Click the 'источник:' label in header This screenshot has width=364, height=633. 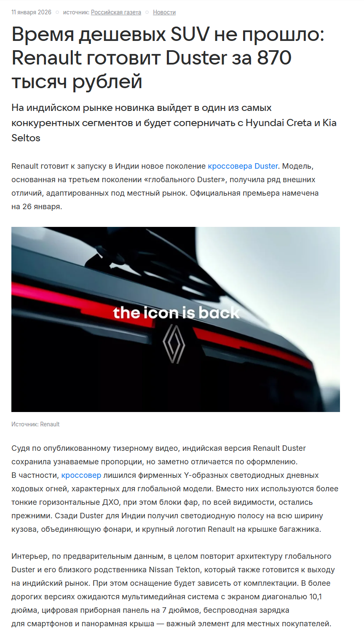(76, 12)
